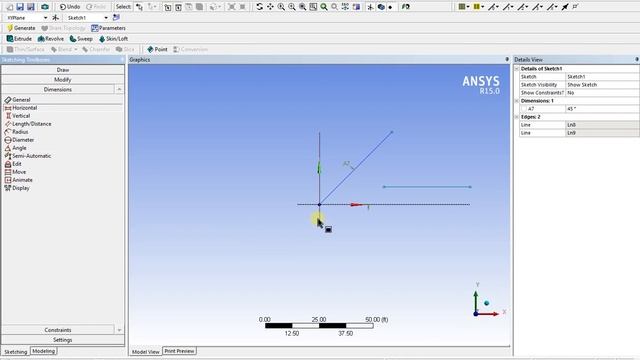Click the Skin/Loft feature tool

pos(113,39)
